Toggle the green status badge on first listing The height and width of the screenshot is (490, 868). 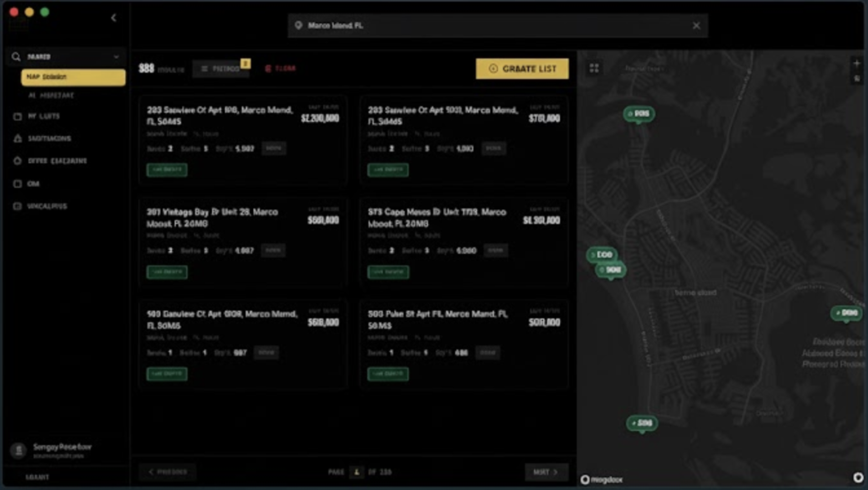[166, 169]
